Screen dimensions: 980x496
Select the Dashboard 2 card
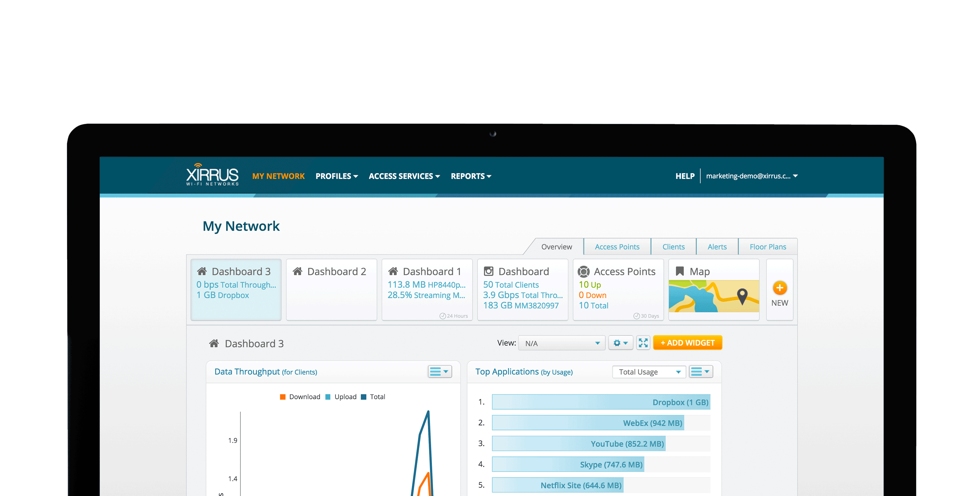331,289
